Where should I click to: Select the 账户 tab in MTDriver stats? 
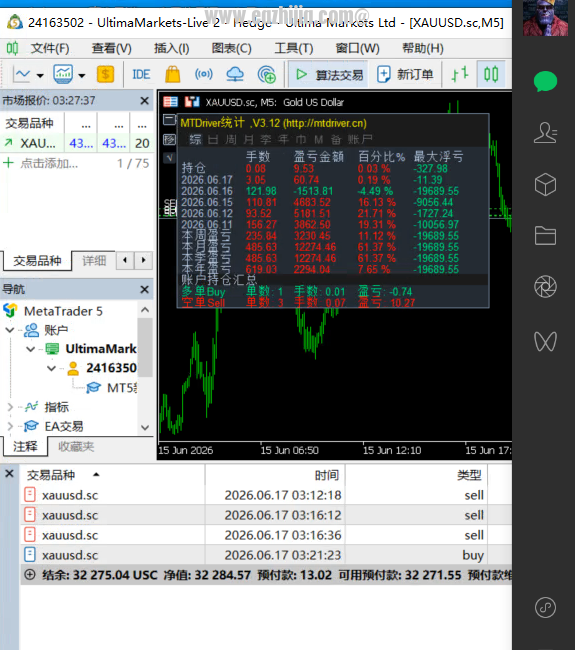pyautogui.click(x=360, y=140)
